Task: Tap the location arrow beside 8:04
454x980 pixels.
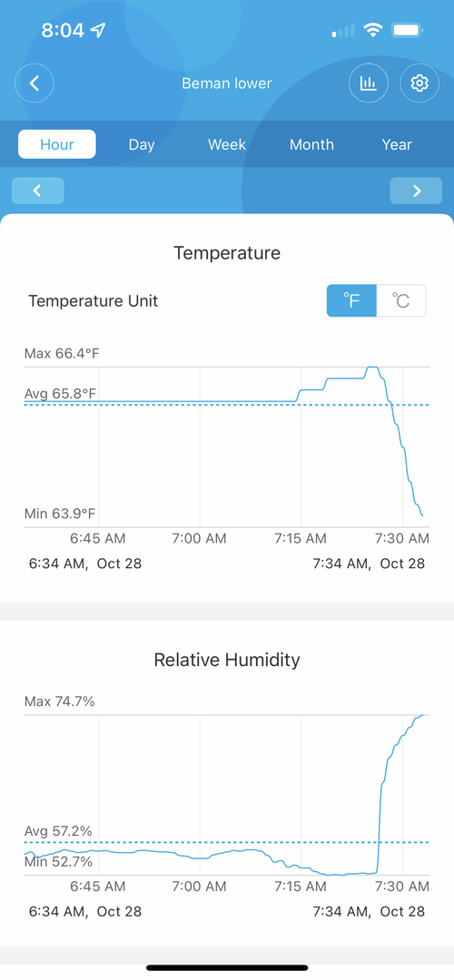Action: pos(98,29)
